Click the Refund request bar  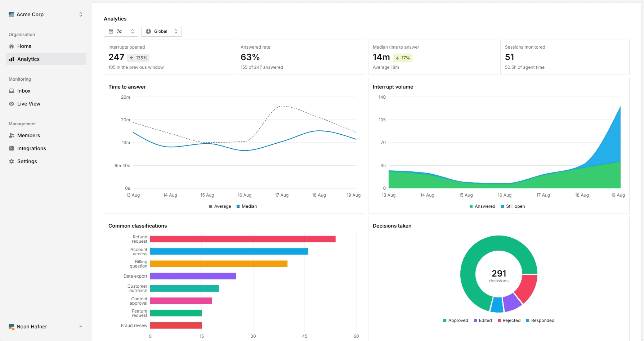pos(243,239)
